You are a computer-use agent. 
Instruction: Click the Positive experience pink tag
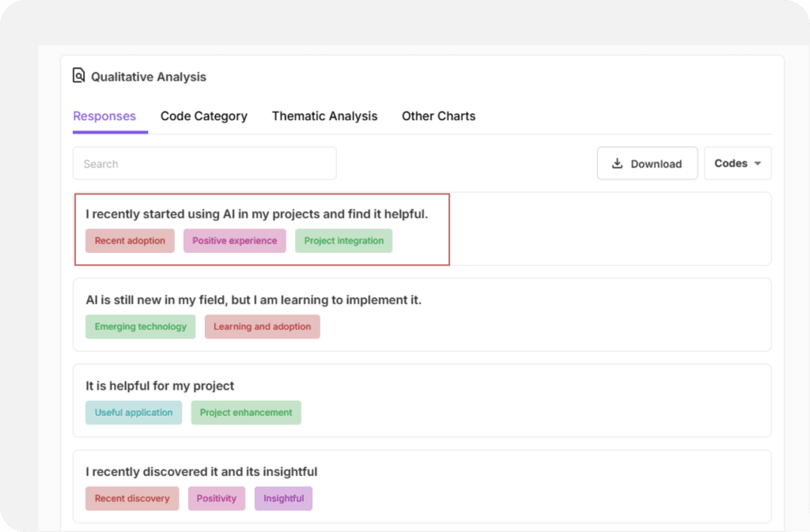pyautogui.click(x=234, y=241)
